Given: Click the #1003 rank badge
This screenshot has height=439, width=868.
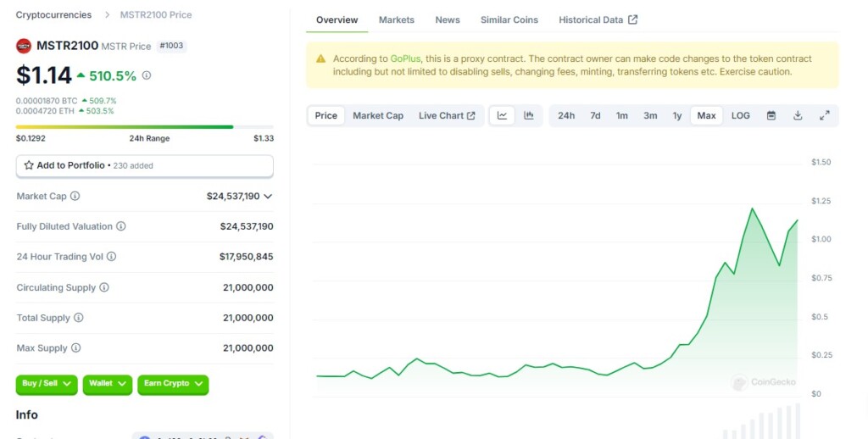Looking at the screenshot, I should pos(171,46).
